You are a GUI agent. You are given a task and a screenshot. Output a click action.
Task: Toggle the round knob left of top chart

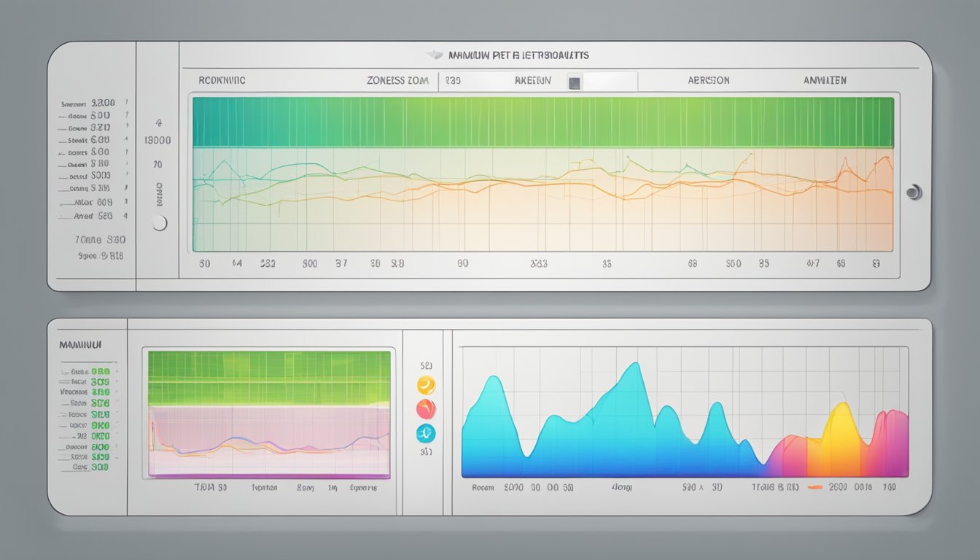point(159,223)
